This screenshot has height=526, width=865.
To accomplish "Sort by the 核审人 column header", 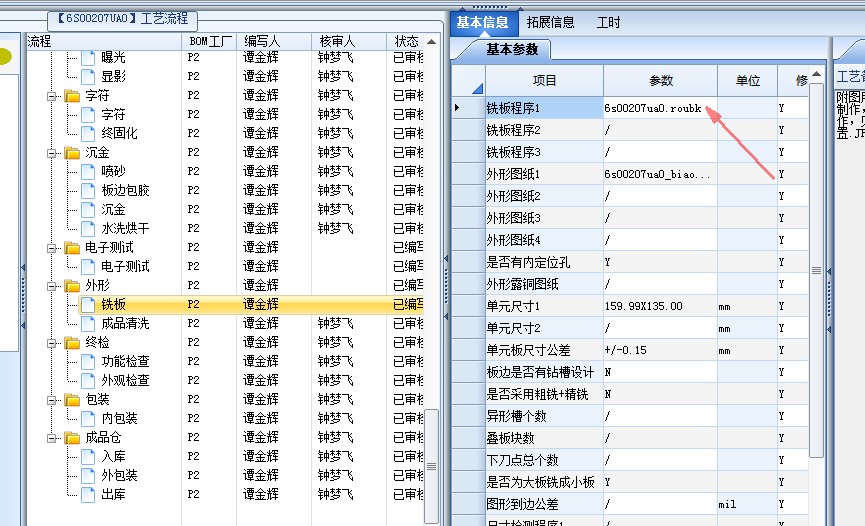I will [x=349, y=41].
